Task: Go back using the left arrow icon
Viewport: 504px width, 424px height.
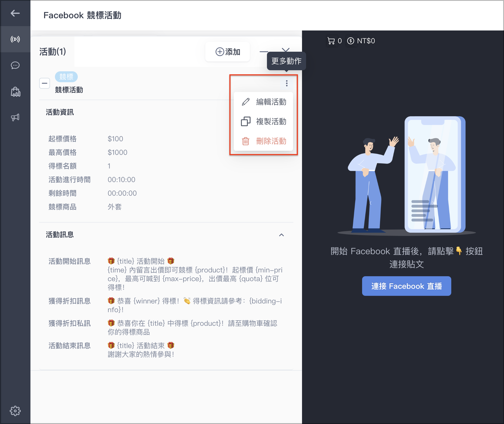Action: 15,13
